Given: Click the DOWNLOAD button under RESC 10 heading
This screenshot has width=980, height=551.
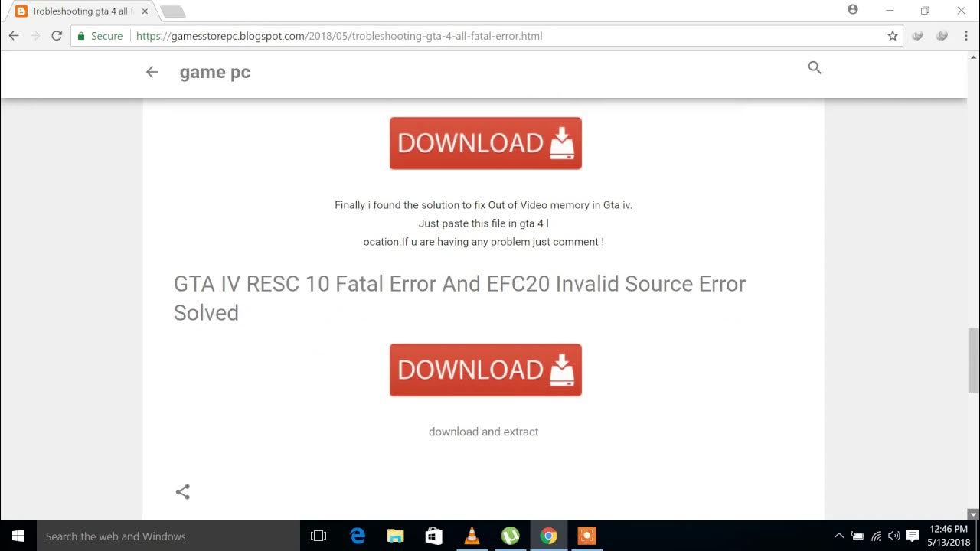Looking at the screenshot, I should pos(485,370).
